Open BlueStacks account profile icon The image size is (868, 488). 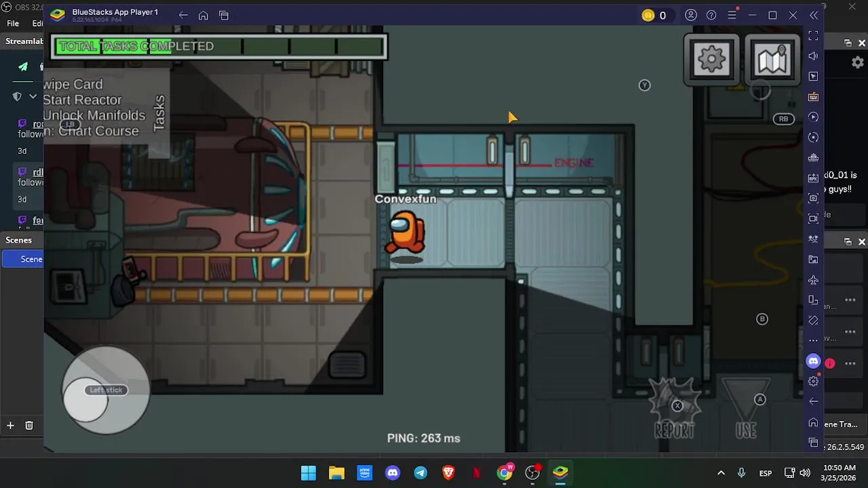(x=691, y=15)
